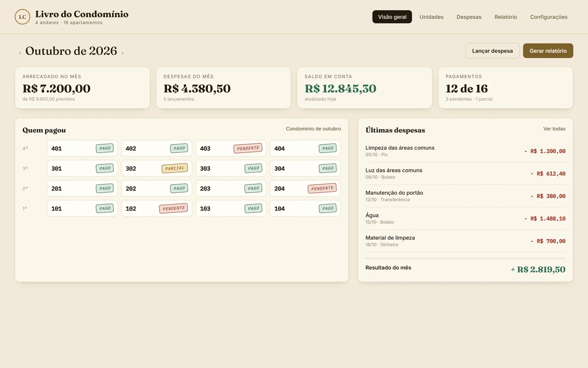Screen dimensions: 588x368
Task: Select apartment 401 card
Action: [x=82, y=148]
